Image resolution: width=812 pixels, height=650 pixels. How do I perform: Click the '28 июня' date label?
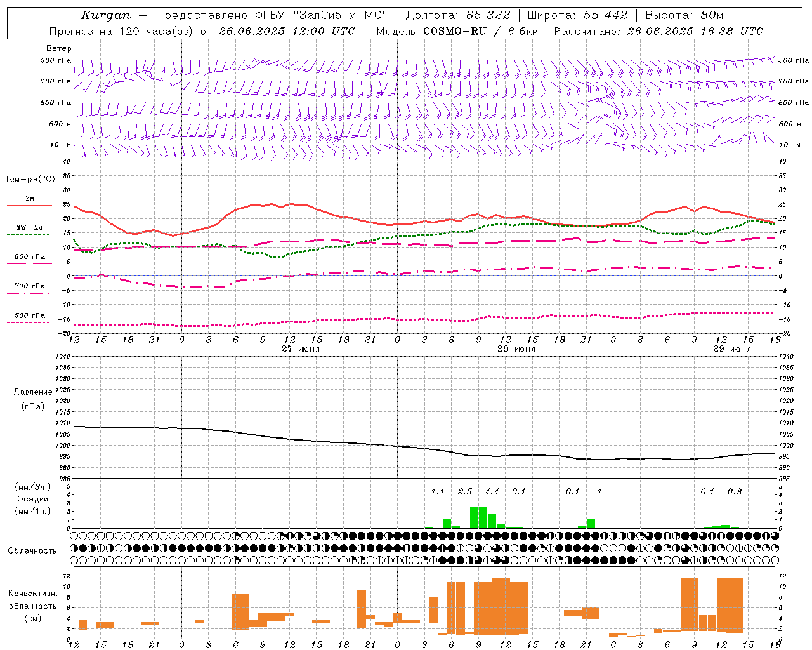tap(516, 349)
